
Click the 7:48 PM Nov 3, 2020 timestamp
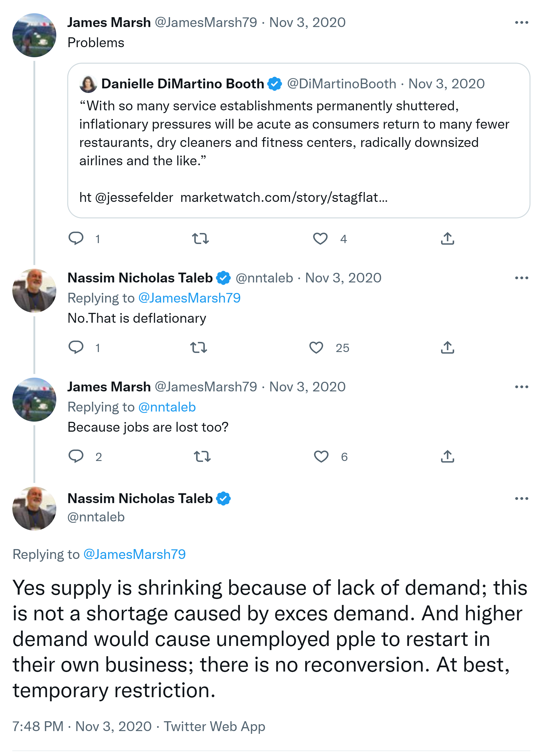click(x=82, y=726)
